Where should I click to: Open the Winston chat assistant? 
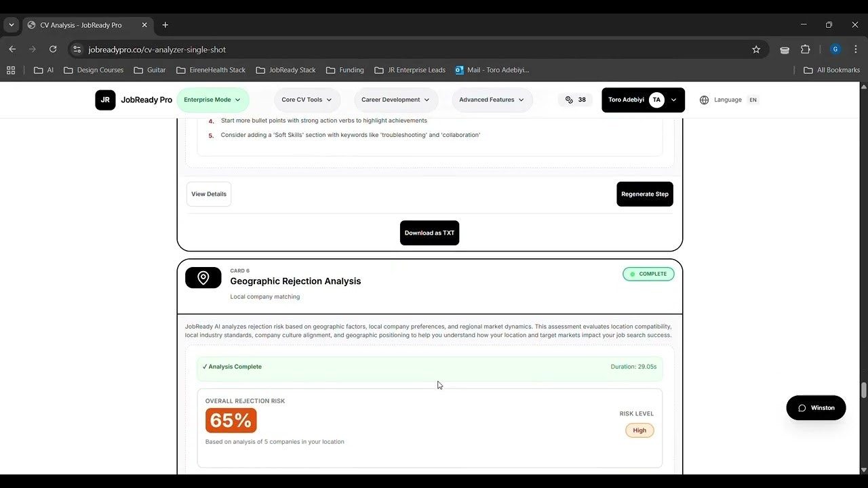[x=816, y=407]
